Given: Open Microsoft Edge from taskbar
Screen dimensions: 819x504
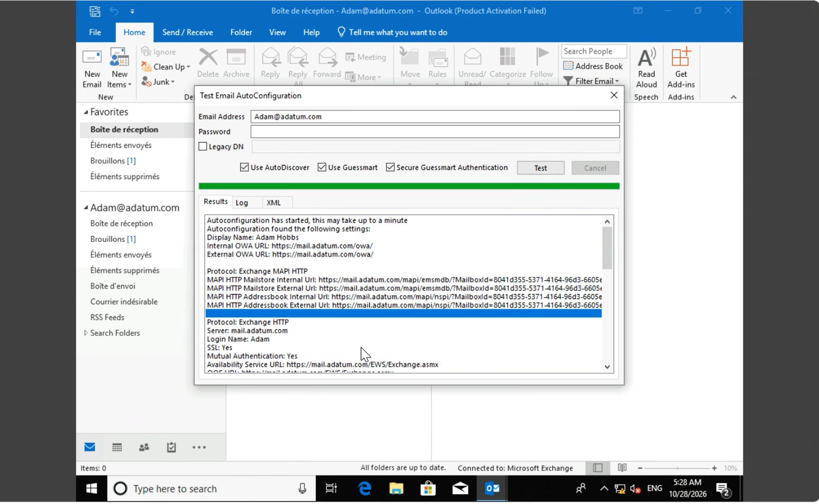Looking at the screenshot, I should pyautogui.click(x=364, y=489).
